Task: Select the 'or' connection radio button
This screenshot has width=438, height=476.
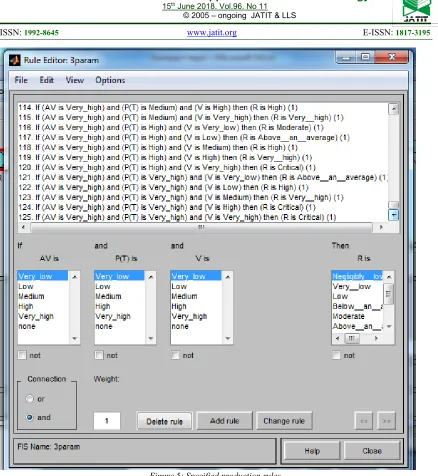Action: [30, 399]
